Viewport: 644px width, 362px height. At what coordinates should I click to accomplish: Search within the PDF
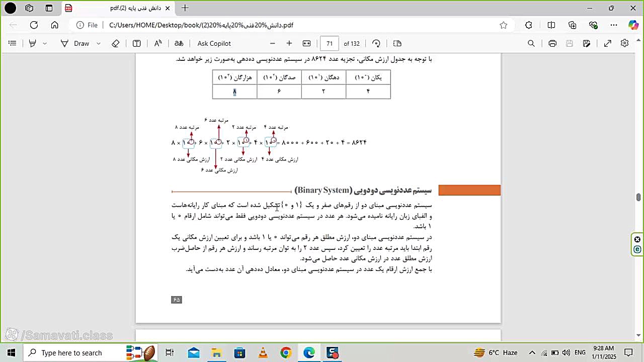[x=531, y=43]
